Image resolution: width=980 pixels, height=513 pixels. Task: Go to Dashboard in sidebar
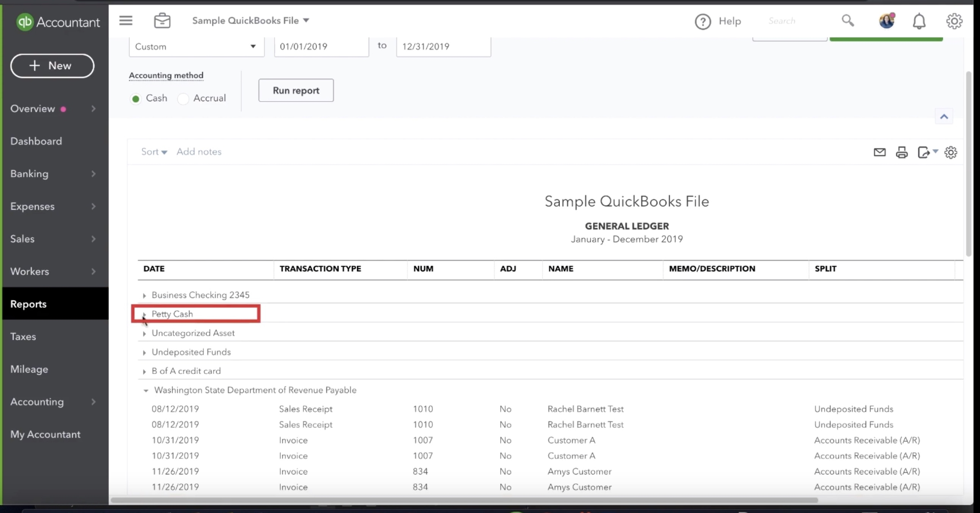[x=55, y=141]
